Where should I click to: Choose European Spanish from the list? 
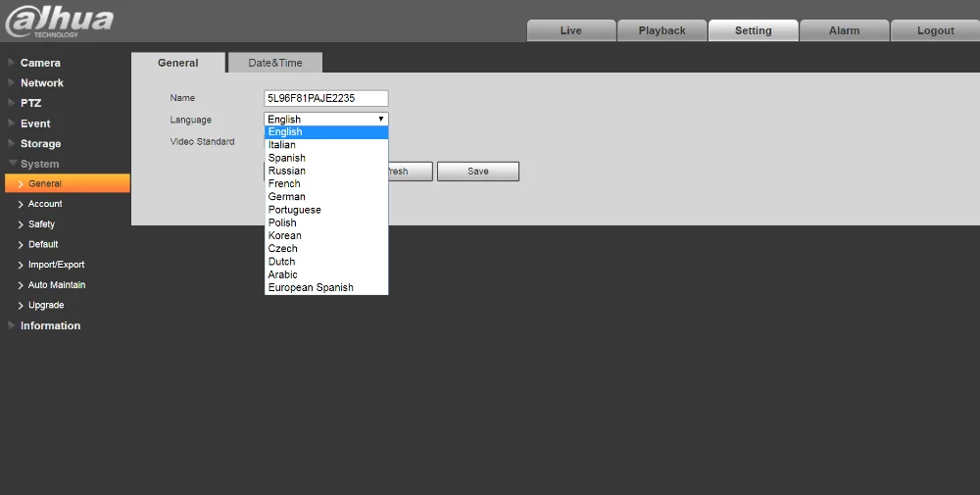(x=326, y=287)
